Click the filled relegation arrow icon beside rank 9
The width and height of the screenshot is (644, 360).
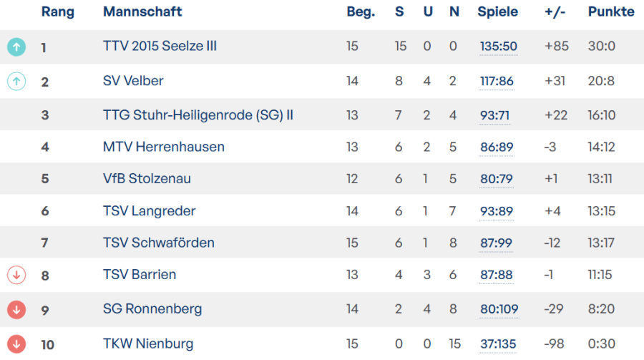(16, 309)
